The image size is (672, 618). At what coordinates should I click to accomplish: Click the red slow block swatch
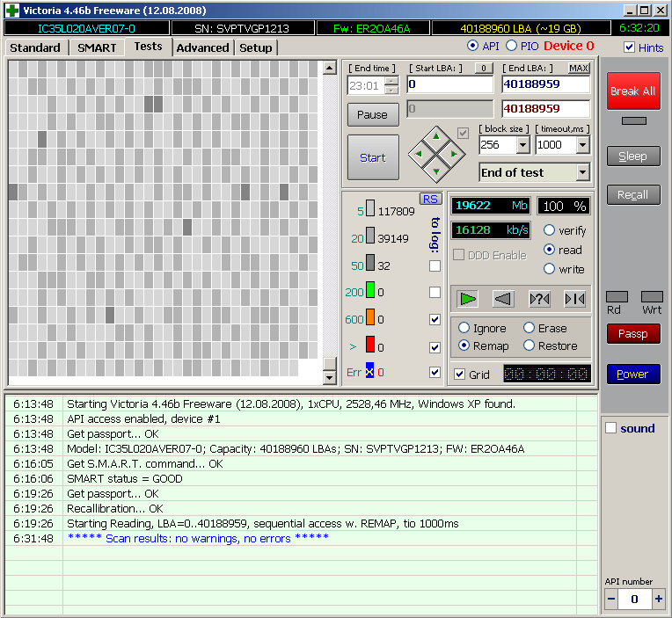coord(370,345)
